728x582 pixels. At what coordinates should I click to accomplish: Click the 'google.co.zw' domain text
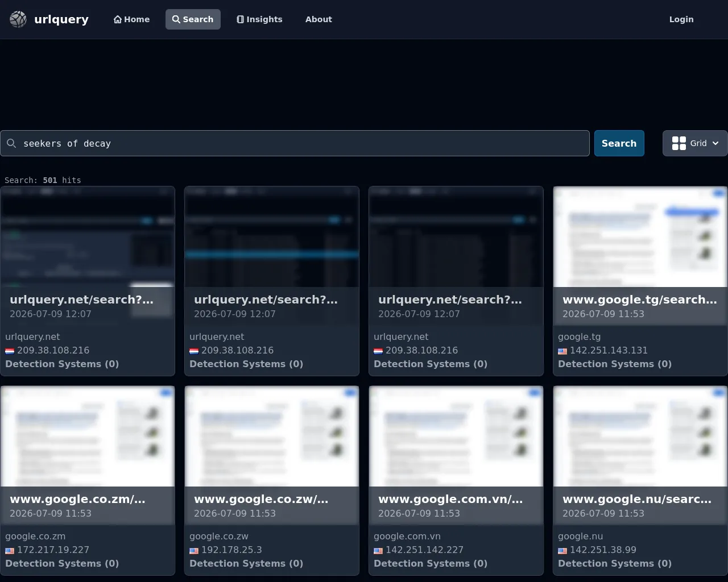[219, 537]
